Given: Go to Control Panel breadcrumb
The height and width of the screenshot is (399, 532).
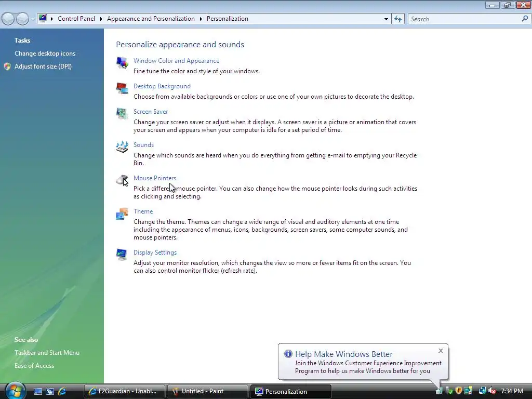Looking at the screenshot, I should click(76, 19).
